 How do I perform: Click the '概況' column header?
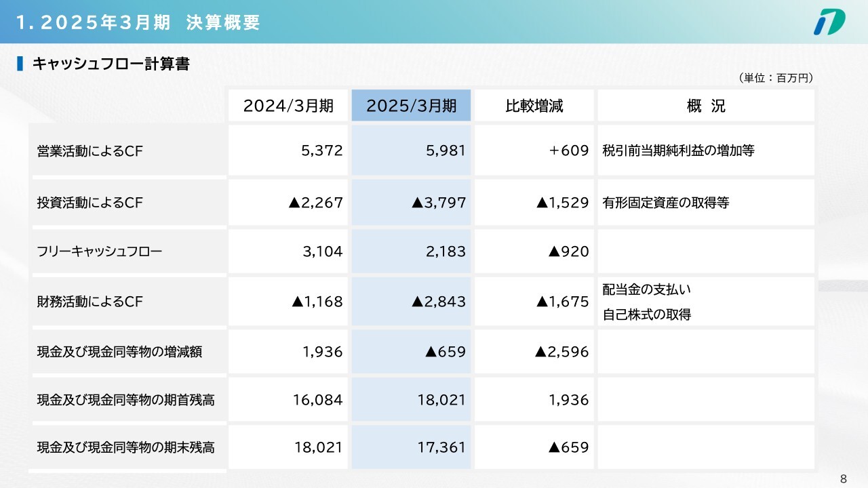(x=706, y=106)
